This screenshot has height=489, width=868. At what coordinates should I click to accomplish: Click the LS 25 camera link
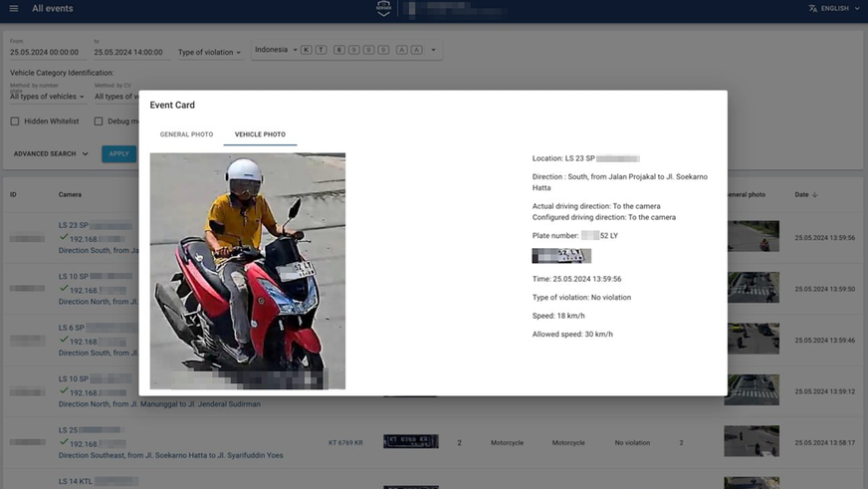click(90, 430)
